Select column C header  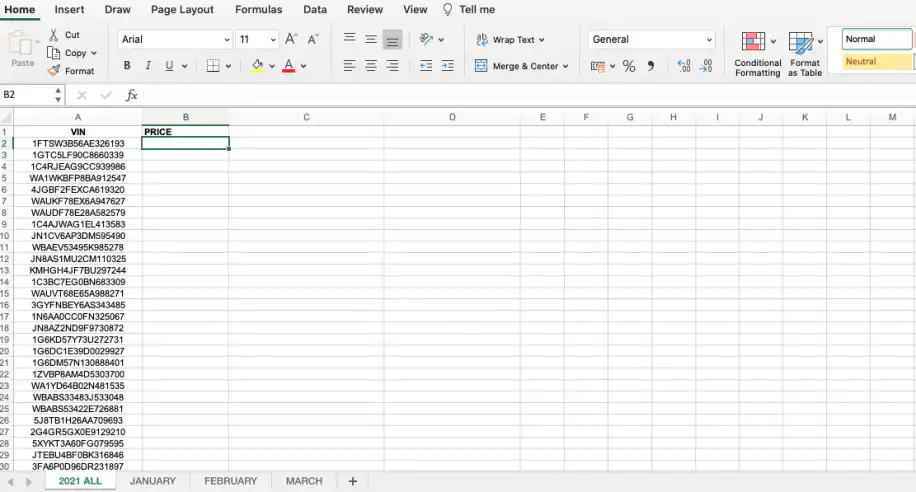306,117
